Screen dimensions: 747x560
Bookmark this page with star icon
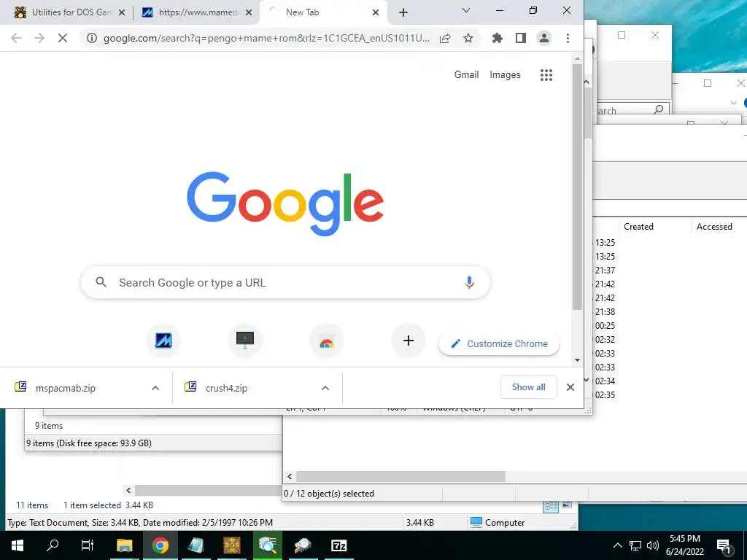(468, 38)
